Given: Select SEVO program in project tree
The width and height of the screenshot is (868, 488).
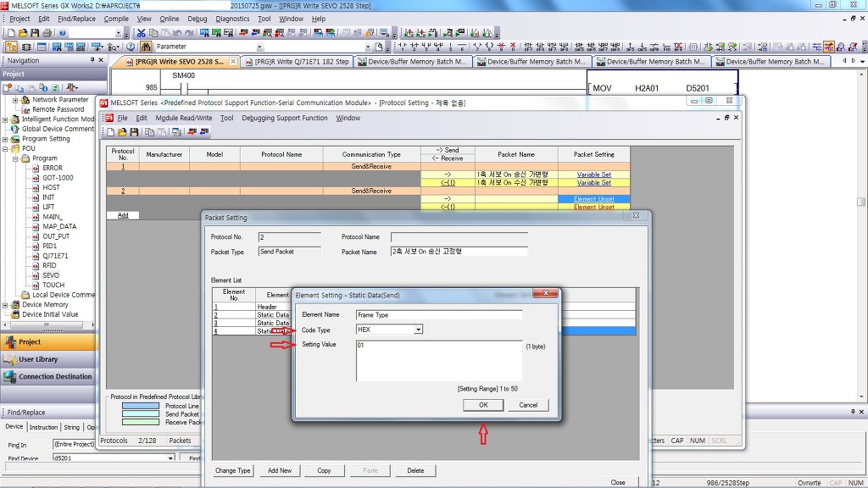Looking at the screenshot, I should click(x=51, y=275).
